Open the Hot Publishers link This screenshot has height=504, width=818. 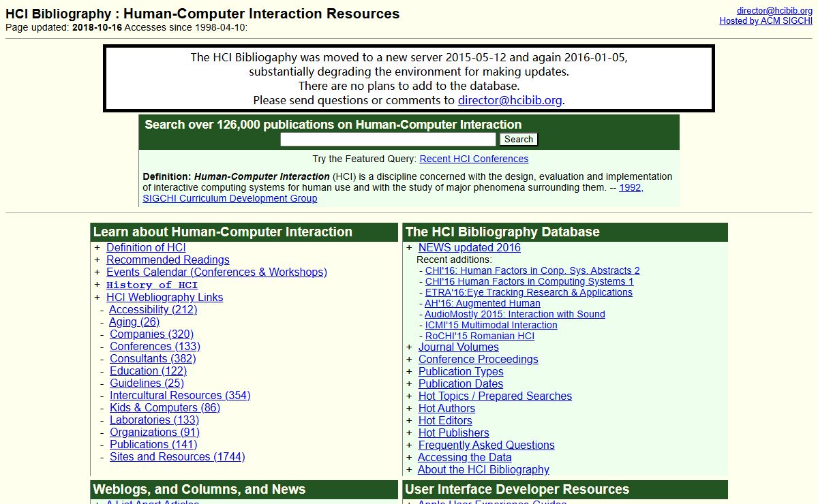453,433
